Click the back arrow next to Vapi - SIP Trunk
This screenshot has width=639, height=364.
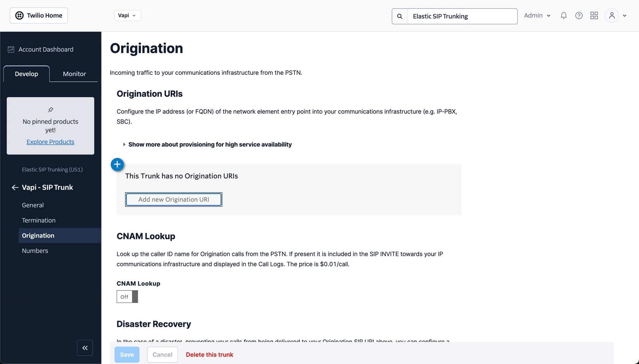[x=15, y=187]
